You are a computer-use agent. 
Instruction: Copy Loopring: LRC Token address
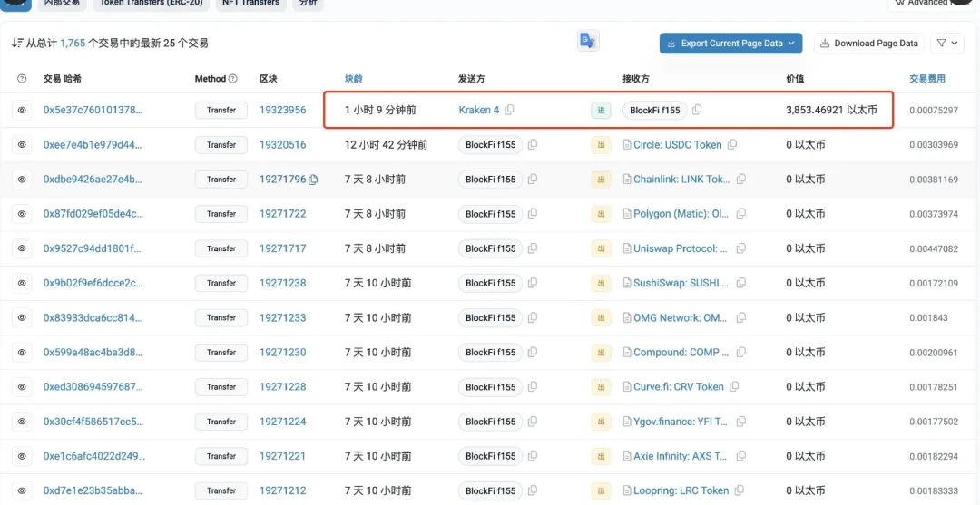tap(740, 490)
